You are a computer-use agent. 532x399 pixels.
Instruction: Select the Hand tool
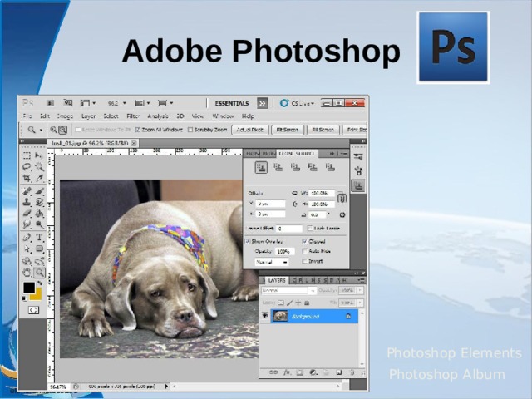point(27,273)
